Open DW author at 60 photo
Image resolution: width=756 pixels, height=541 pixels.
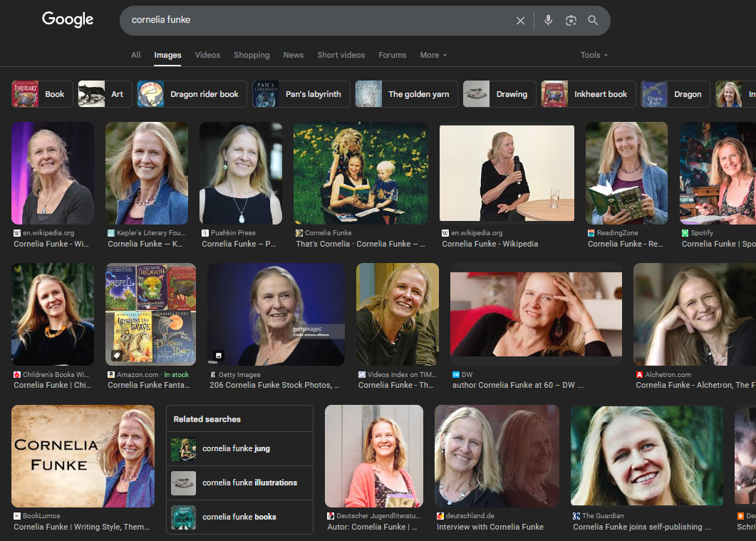536,314
